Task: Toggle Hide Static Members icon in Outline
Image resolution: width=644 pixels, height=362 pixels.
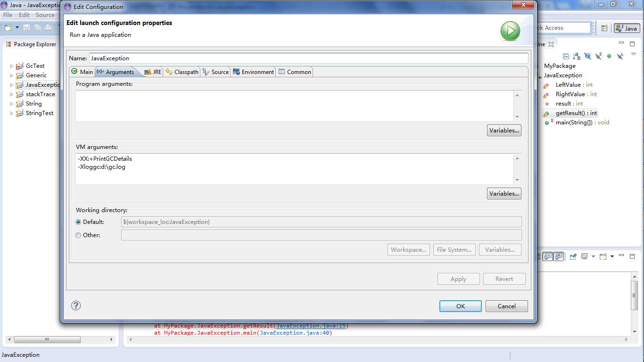Action: tap(598, 56)
